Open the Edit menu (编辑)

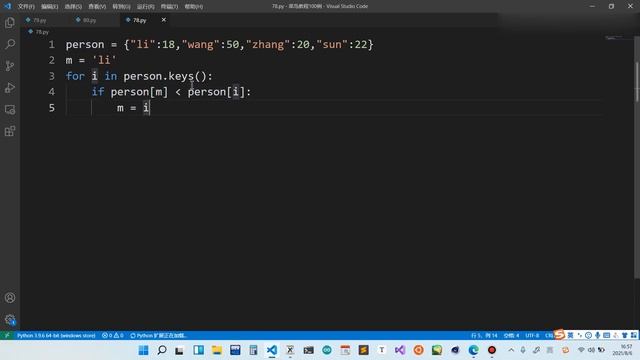coord(50,7)
